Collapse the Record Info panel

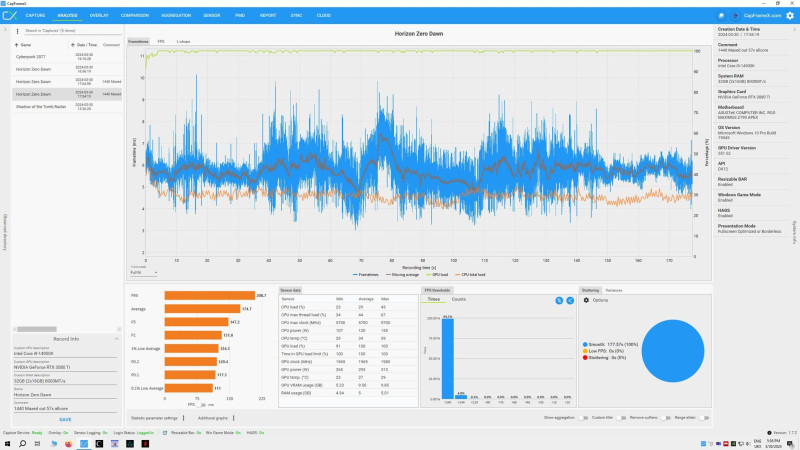pos(116,339)
